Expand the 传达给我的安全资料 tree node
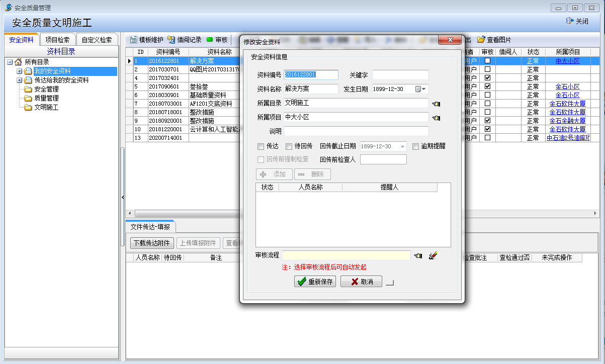The image size is (605, 364). 20,80
